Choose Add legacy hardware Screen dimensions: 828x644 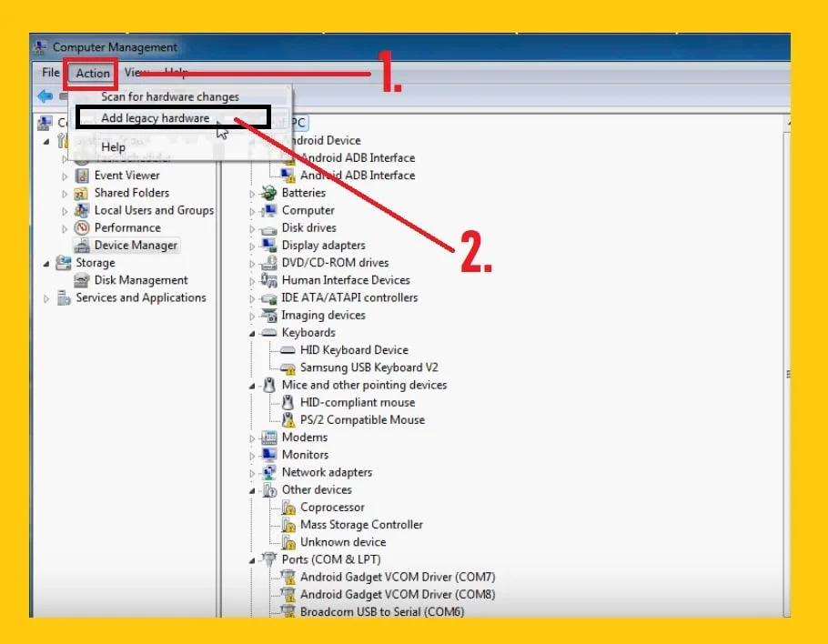click(x=154, y=117)
